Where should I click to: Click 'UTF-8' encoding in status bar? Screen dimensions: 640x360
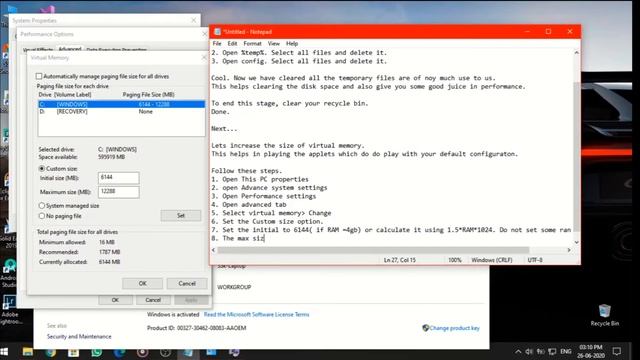pyautogui.click(x=535, y=260)
